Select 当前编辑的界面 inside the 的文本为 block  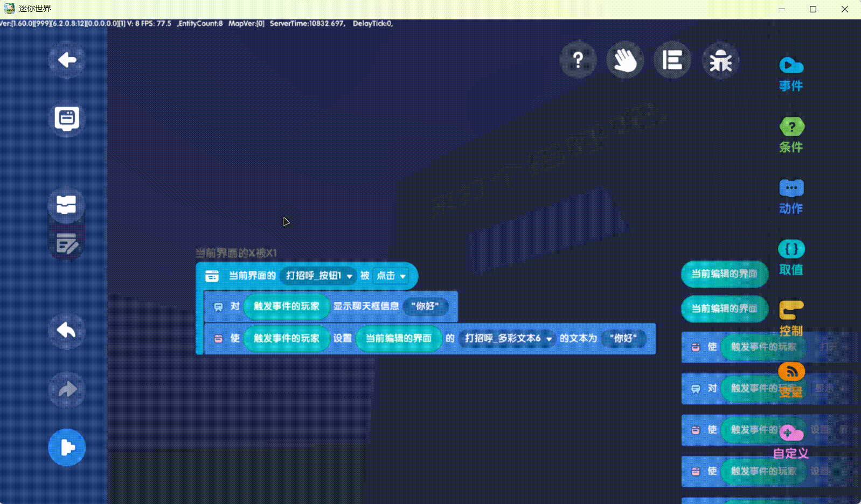(x=399, y=338)
